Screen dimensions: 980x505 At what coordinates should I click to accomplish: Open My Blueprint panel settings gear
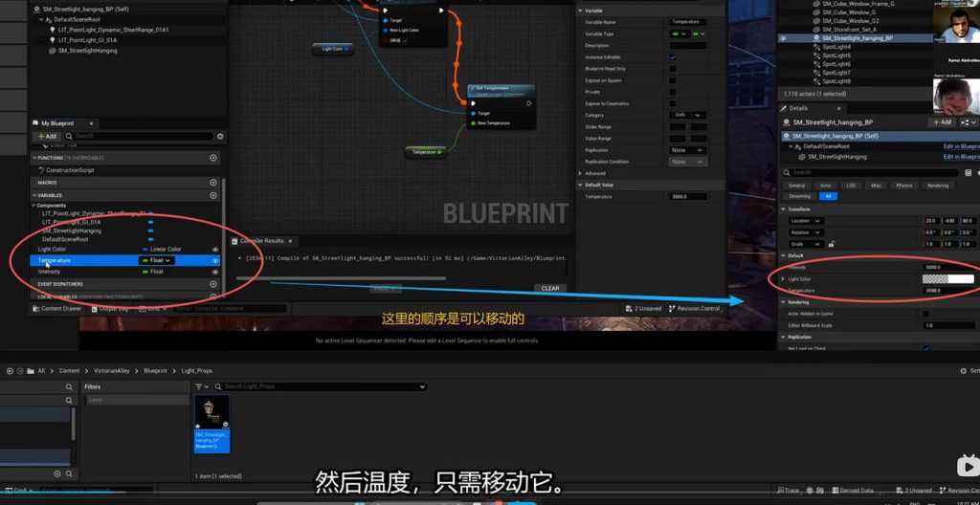pos(220,137)
